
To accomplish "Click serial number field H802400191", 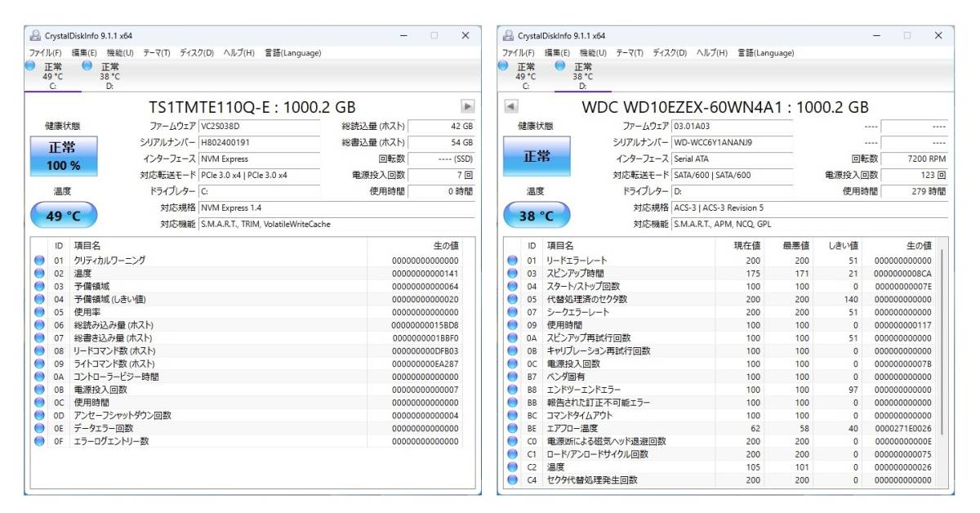I will click(260, 143).
